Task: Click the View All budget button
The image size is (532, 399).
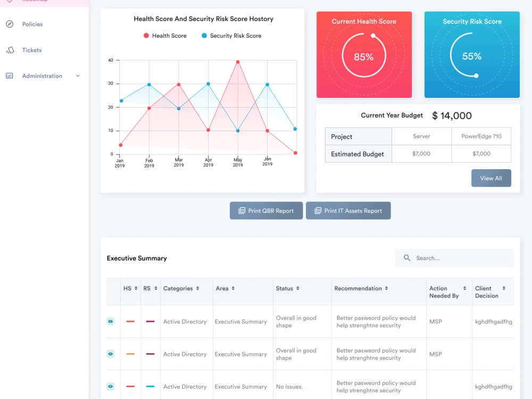Action: (x=491, y=178)
